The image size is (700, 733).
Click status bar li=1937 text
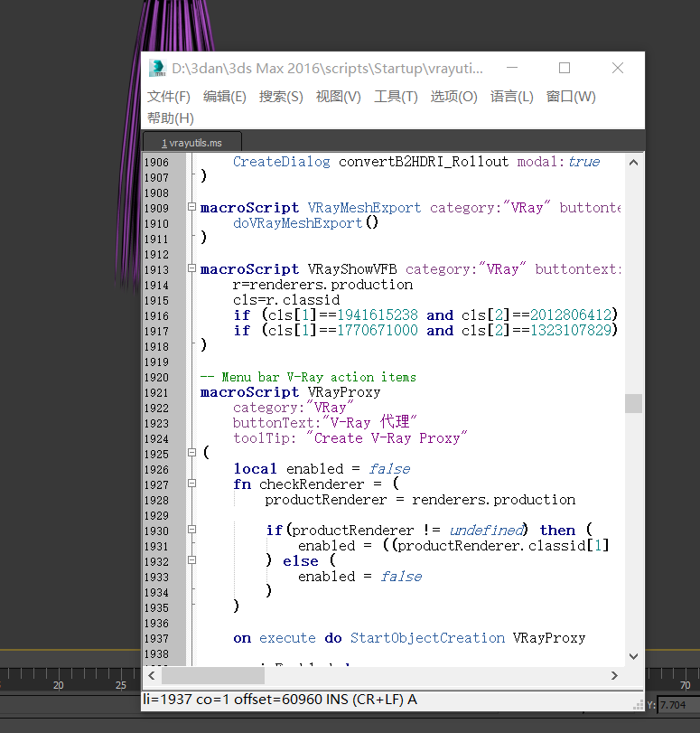167,700
